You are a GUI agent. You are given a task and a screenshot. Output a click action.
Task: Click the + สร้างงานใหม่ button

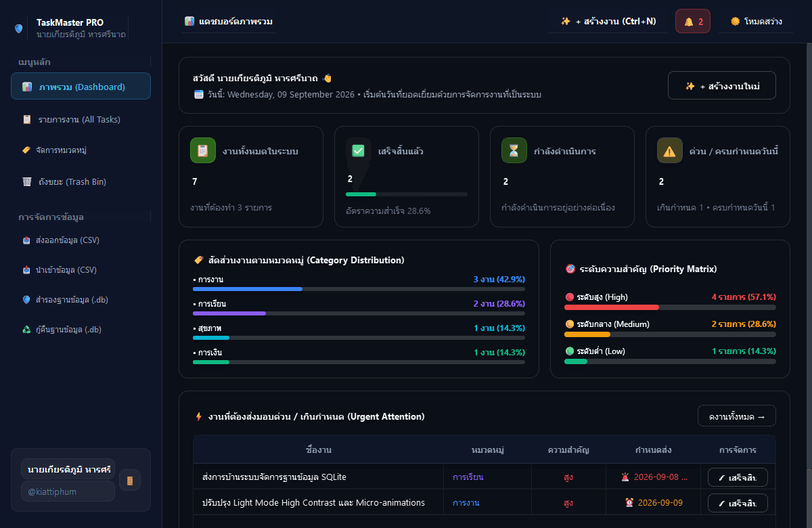pyautogui.click(x=721, y=85)
